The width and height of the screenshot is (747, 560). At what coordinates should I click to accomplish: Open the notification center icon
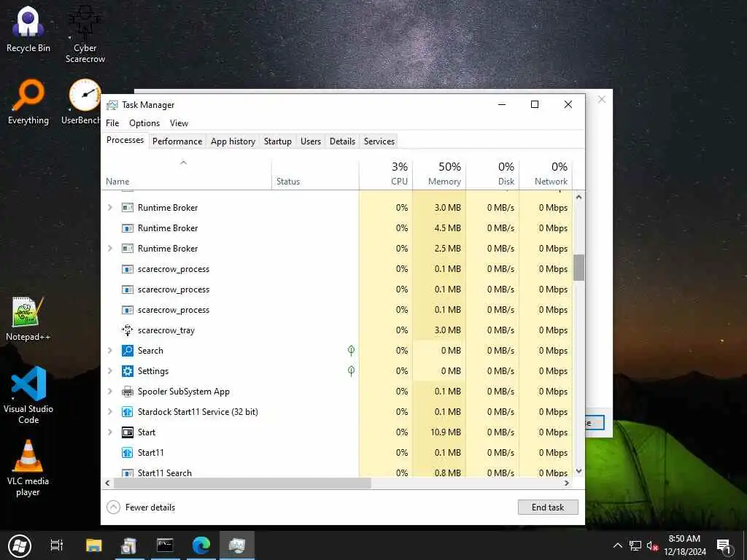(x=724, y=547)
